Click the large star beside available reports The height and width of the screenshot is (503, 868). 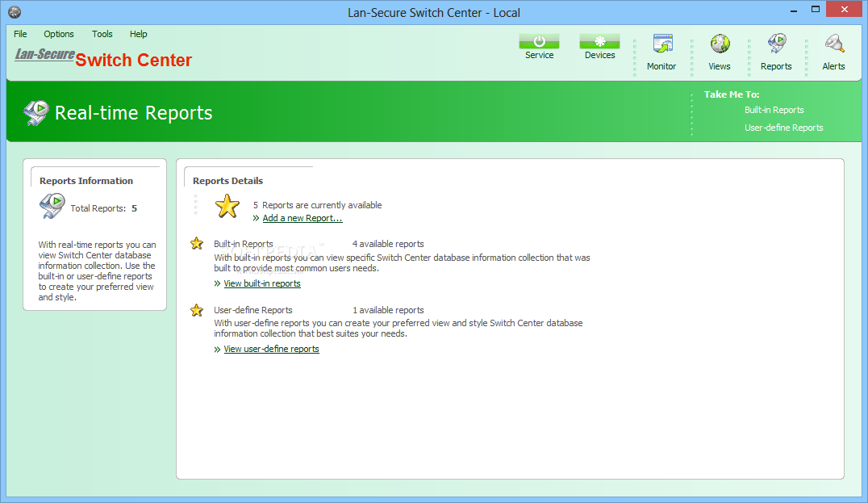coord(227,206)
